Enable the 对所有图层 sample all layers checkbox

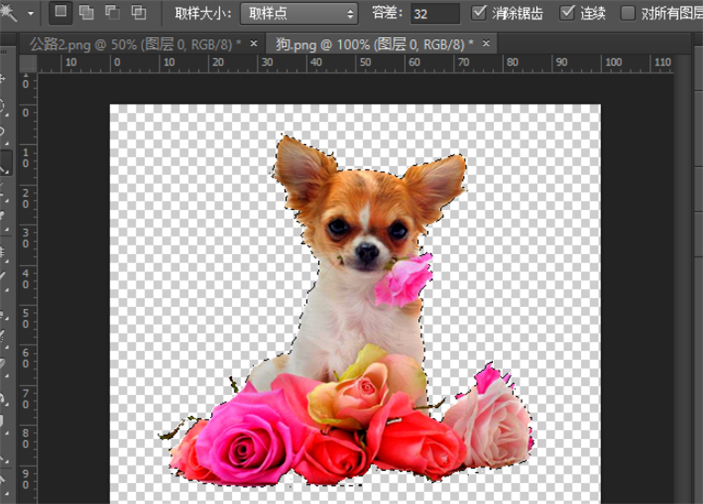627,13
